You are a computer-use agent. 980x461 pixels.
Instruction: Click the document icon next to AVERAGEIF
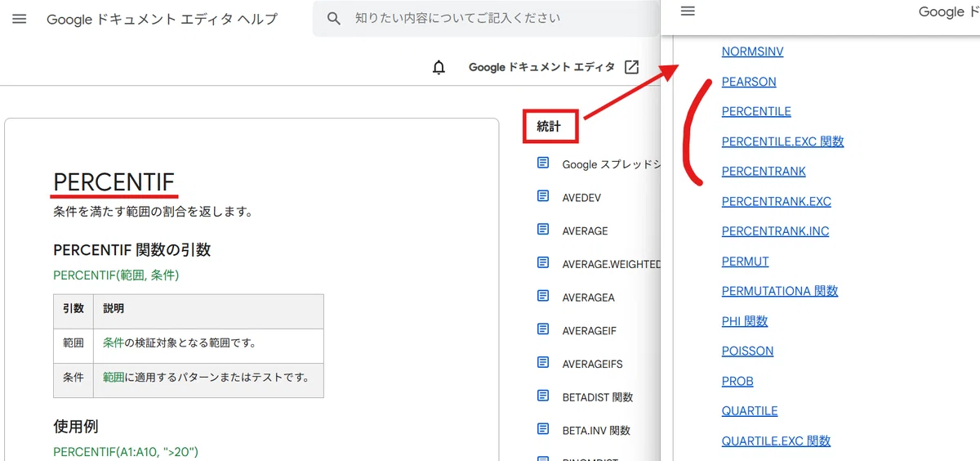pyautogui.click(x=543, y=329)
